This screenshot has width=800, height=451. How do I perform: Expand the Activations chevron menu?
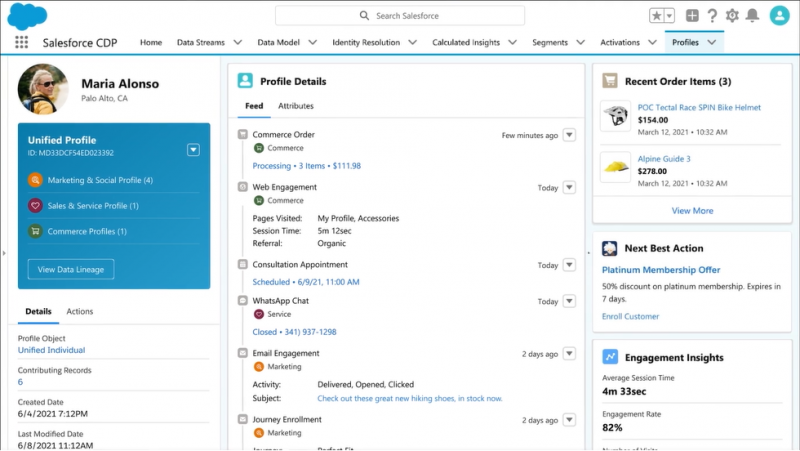[x=652, y=42]
